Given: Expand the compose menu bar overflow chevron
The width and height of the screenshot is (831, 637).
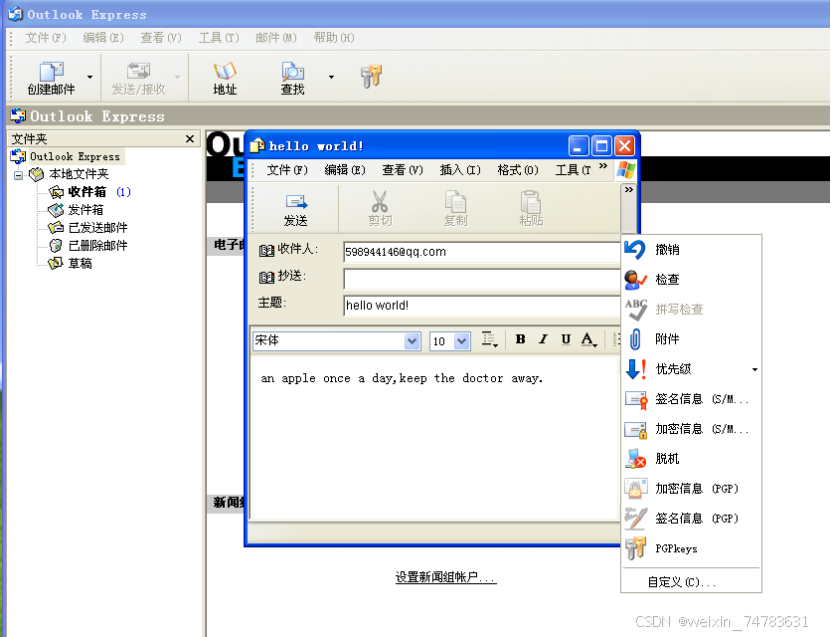Looking at the screenshot, I should [603, 166].
